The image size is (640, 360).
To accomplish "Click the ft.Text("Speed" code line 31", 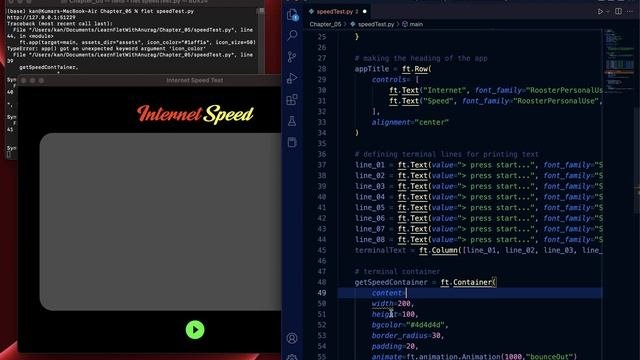I will (496, 101).
